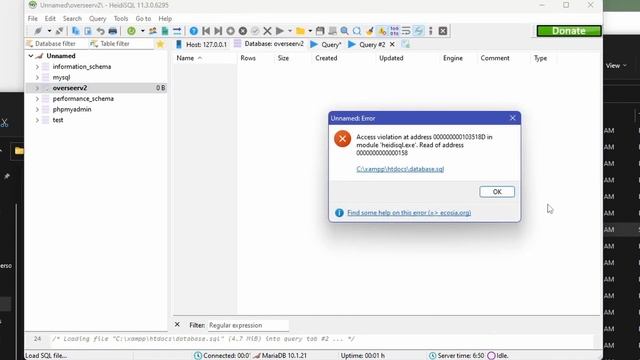This screenshot has width=640, height=360.
Task: Click the Regular expression filter field
Action: click(248, 325)
